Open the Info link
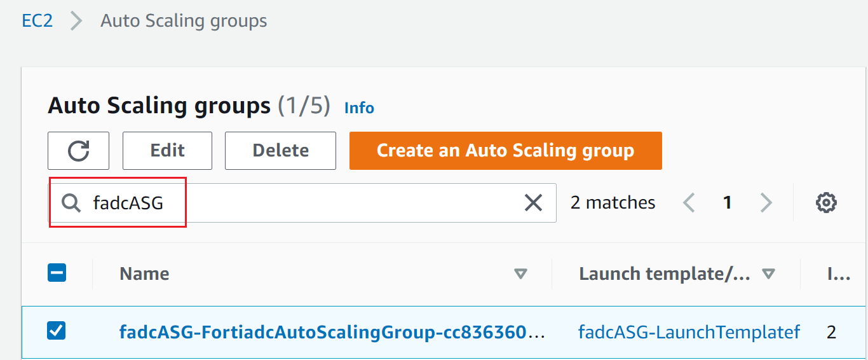This screenshot has height=360, width=868. pyautogui.click(x=359, y=108)
